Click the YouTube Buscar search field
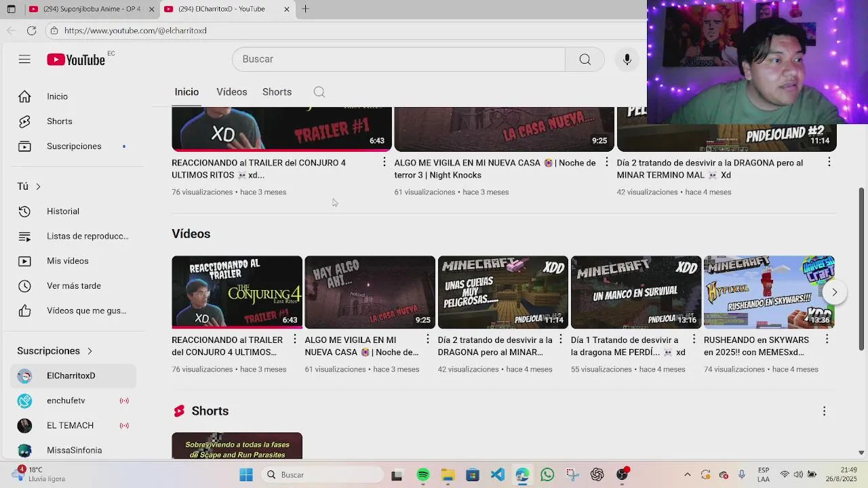The image size is (868, 488). pos(399,60)
